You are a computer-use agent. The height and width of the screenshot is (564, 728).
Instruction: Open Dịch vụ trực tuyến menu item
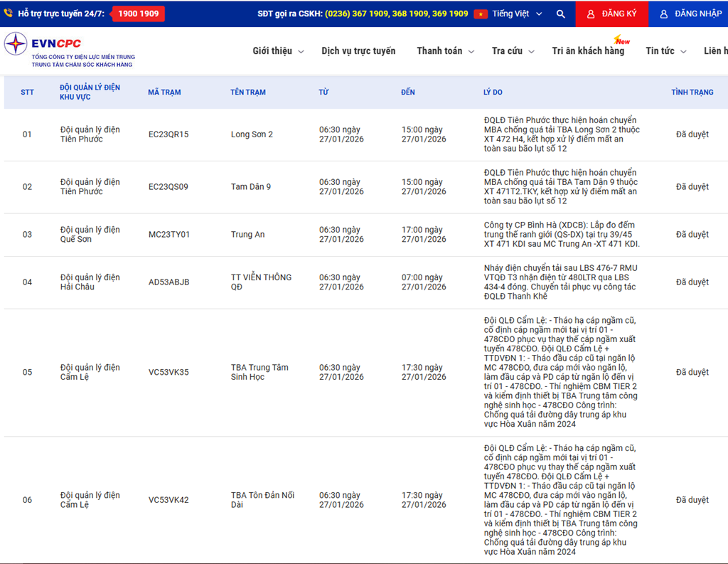358,51
